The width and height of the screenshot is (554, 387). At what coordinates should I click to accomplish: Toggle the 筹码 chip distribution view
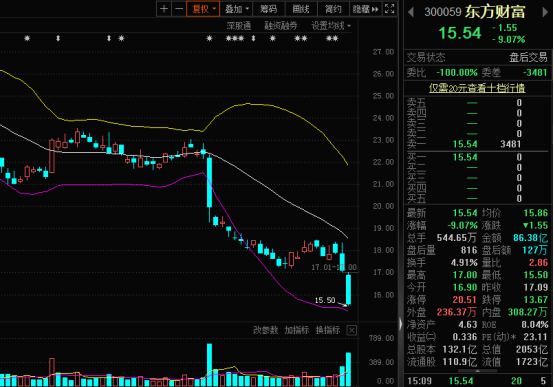[268, 9]
